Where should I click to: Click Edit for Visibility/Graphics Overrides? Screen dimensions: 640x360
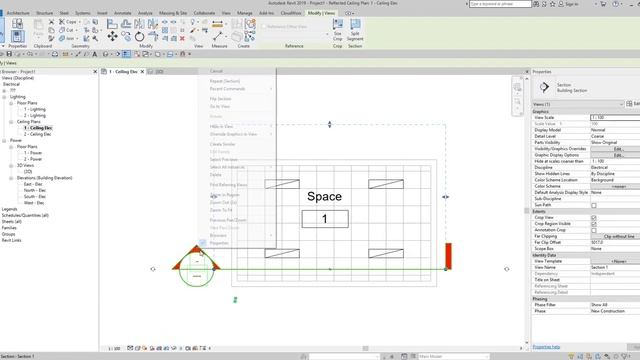click(x=615, y=149)
